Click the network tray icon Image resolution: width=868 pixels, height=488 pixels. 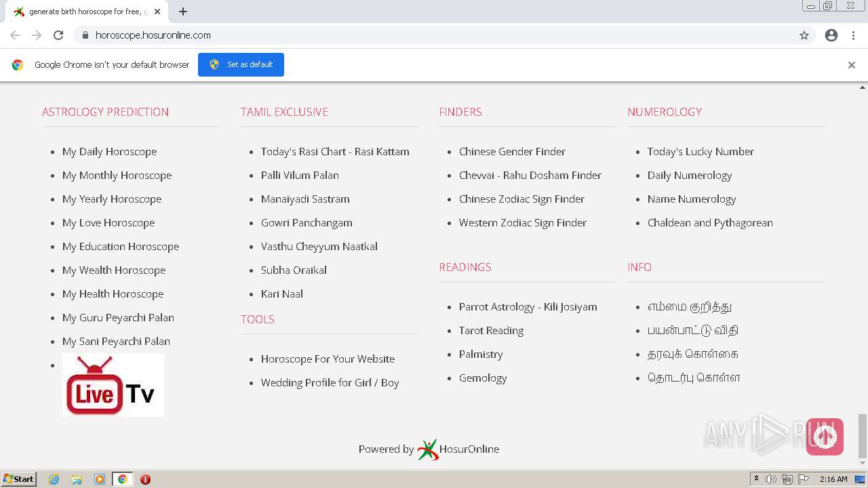point(787,479)
